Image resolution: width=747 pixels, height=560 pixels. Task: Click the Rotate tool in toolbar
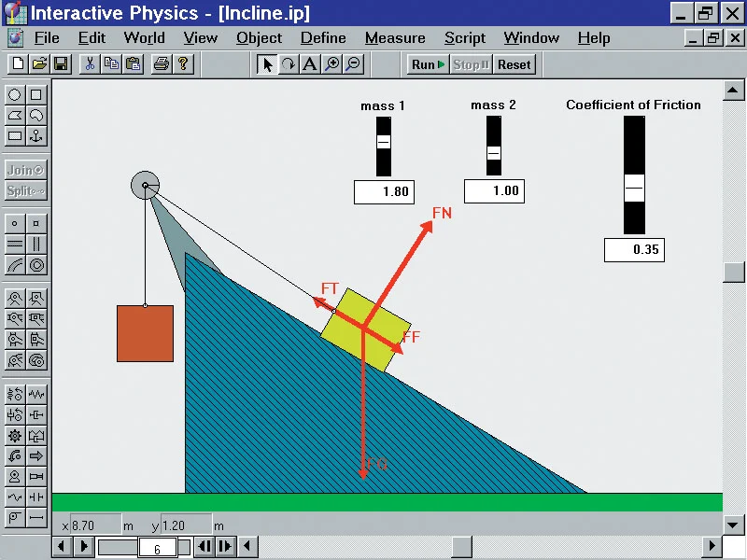tap(288, 64)
